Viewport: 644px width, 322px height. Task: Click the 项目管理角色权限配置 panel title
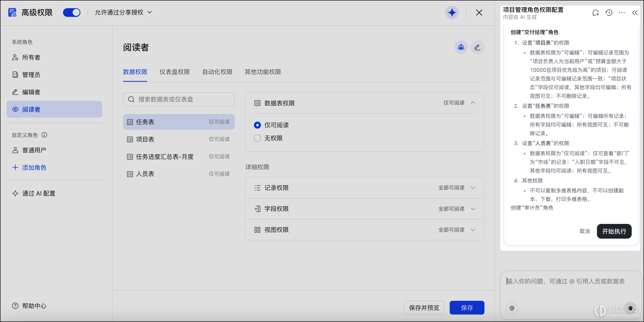click(533, 10)
